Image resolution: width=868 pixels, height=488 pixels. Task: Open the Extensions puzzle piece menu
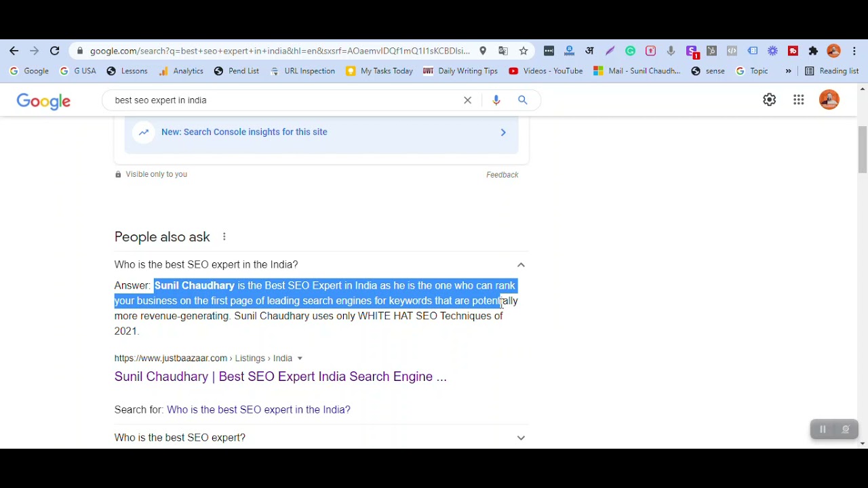click(813, 51)
